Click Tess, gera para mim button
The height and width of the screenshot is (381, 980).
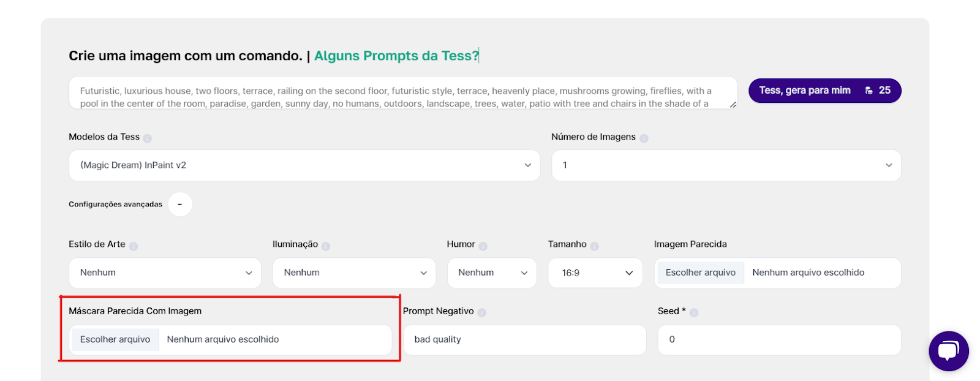click(x=824, y=91)
